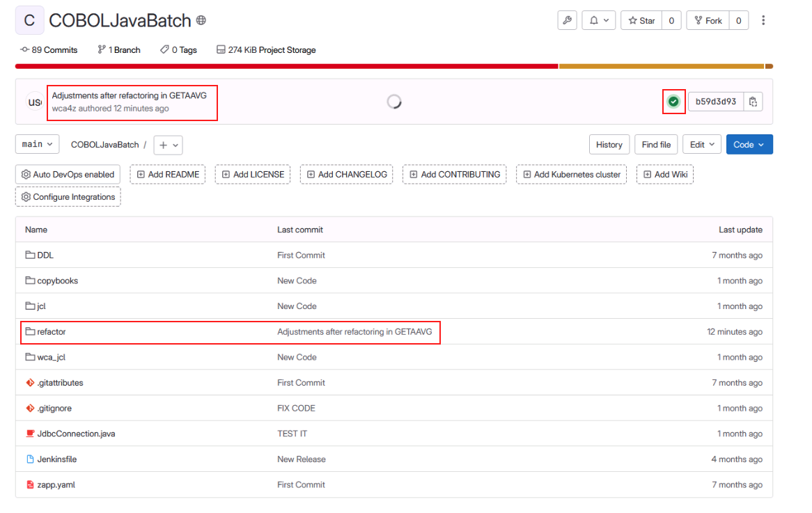Viewport: 812px width, 513px height.
Task: Open the wrench settings icon button
Action: pos(567,20)
